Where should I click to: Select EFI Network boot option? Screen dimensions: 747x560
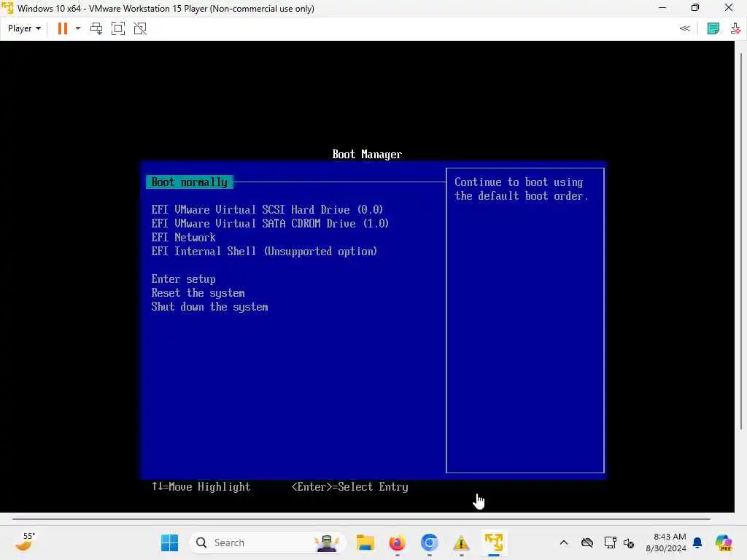tap(183, 237)
